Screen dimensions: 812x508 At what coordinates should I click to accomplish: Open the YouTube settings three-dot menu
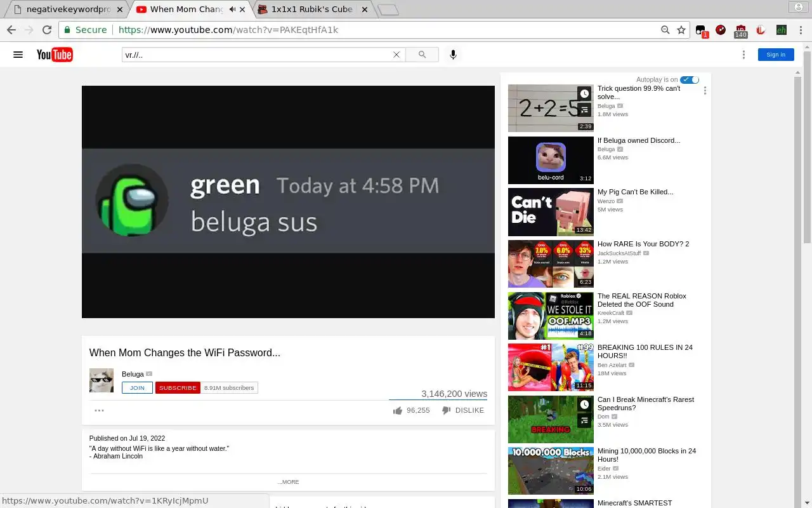743,55
